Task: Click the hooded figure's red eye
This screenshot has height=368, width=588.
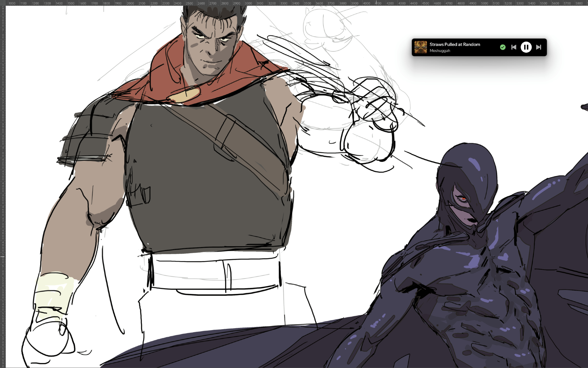Action: click(x=463, y=199)
